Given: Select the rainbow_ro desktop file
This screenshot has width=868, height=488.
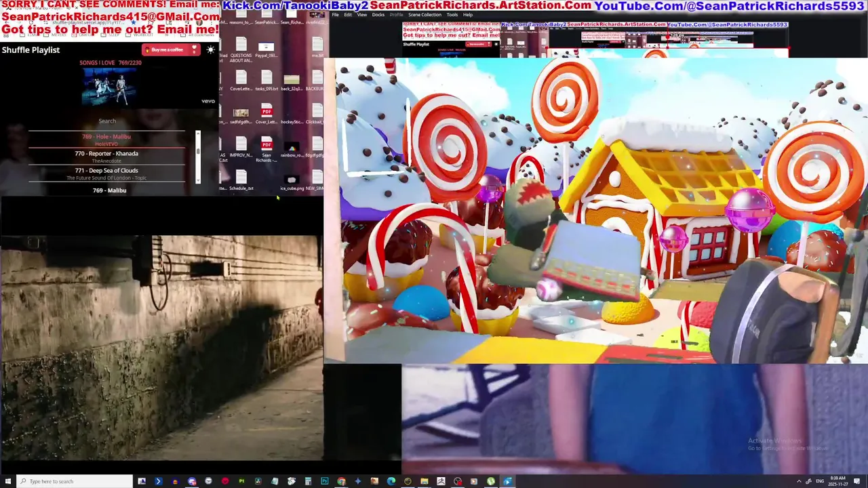Looking at the screenshot, I should pos(292,148).
